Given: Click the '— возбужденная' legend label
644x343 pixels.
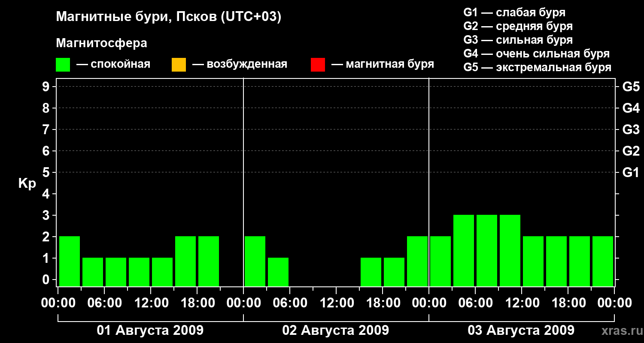Looking at the screenshot, I should pyautogui.click(x=240, y=65).
